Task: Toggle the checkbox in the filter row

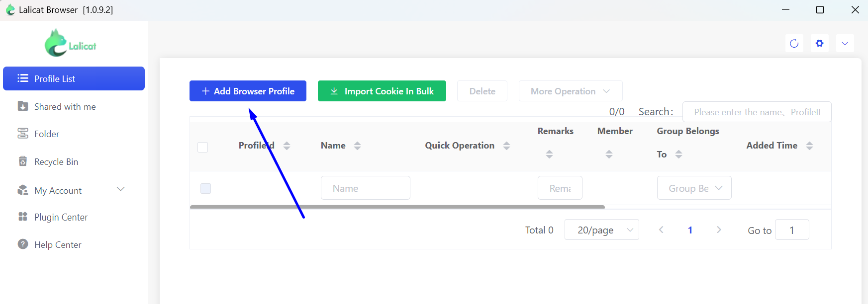Action: tap(205, 188)
